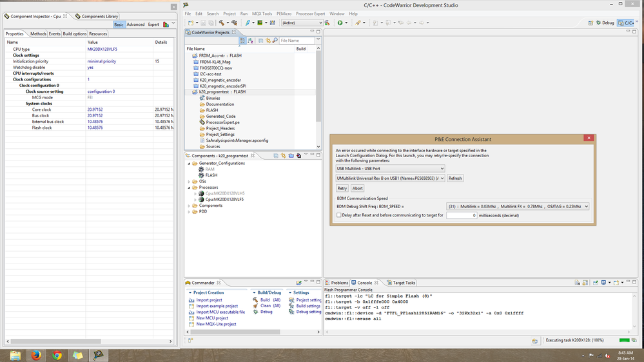The width and height of the screenshot is (644, 362).
Task: Click the folder icon in Components view toolbar
Action: tap(291, 156)
